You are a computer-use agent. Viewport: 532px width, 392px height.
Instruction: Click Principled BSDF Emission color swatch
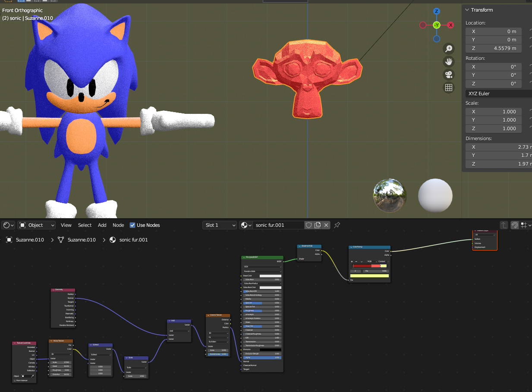pyautogui.click(x=270, y=350)
